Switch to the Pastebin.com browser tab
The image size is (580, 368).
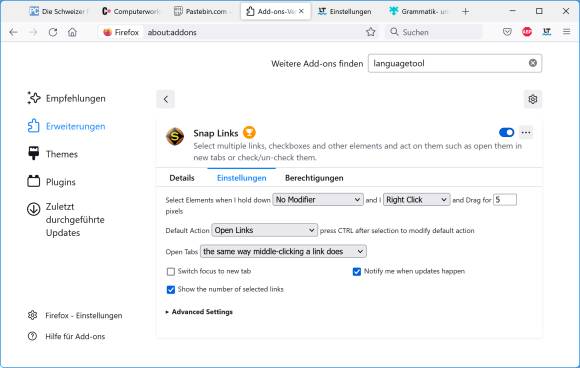point(203,11)
